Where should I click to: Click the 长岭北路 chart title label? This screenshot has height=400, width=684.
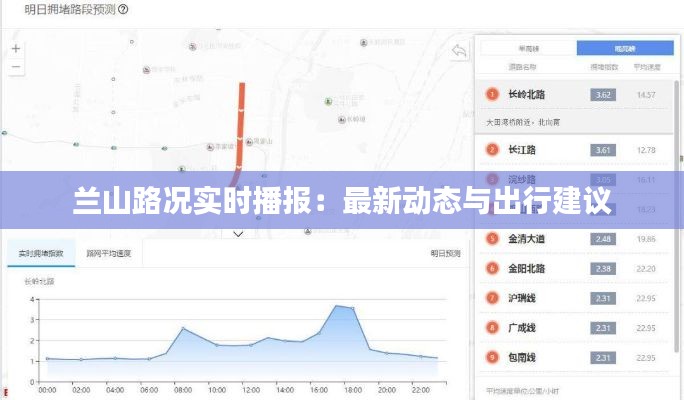tap(39, 281)
